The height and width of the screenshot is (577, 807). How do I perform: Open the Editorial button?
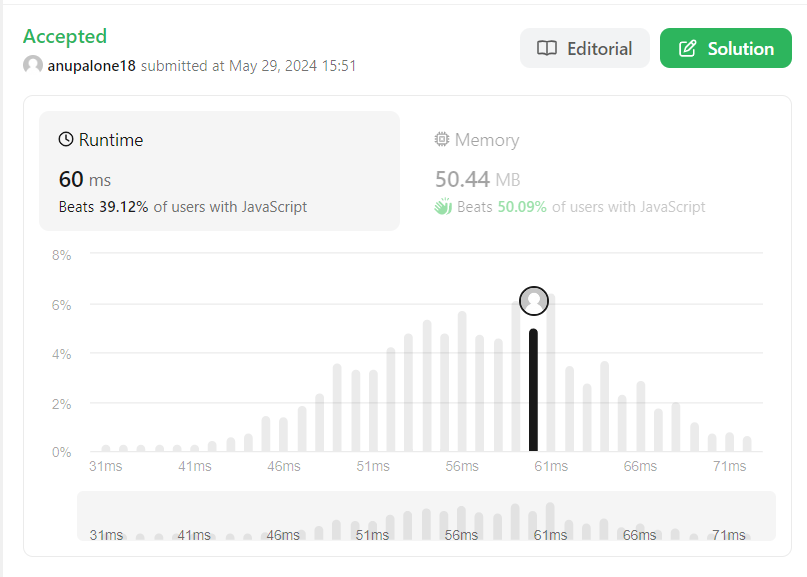pos(585,48)
